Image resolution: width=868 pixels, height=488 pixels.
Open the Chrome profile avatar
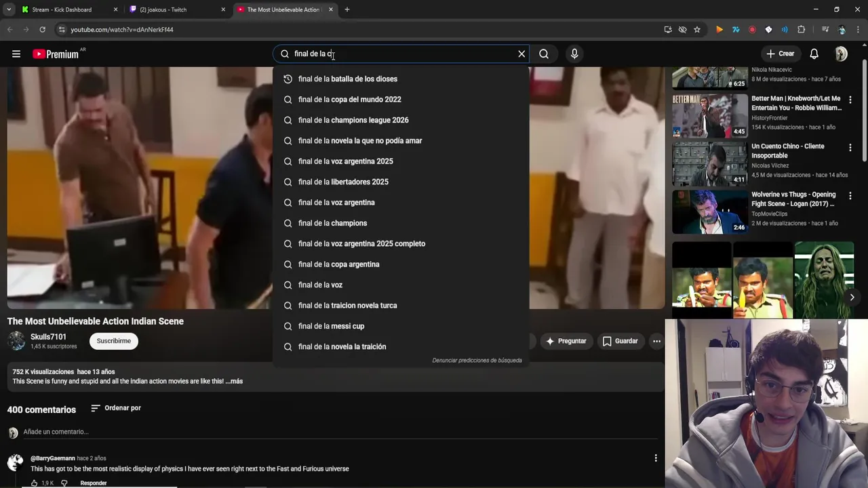click(842, 30)
